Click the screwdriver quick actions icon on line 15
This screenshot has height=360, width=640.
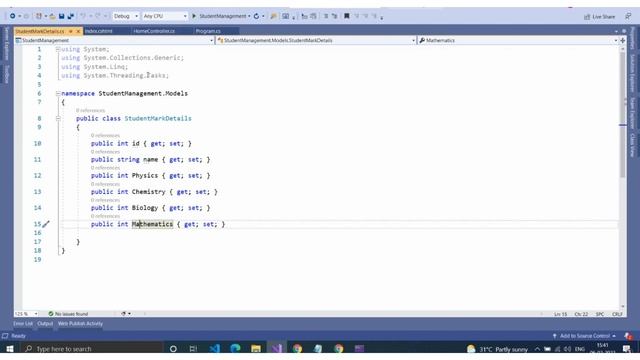click(x=46, y=224)
